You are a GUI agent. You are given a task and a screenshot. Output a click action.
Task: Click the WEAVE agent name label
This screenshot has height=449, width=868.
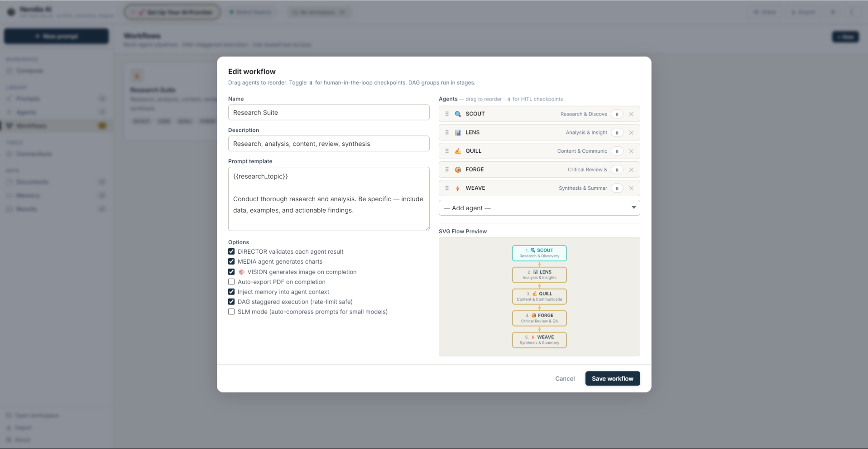475,188
